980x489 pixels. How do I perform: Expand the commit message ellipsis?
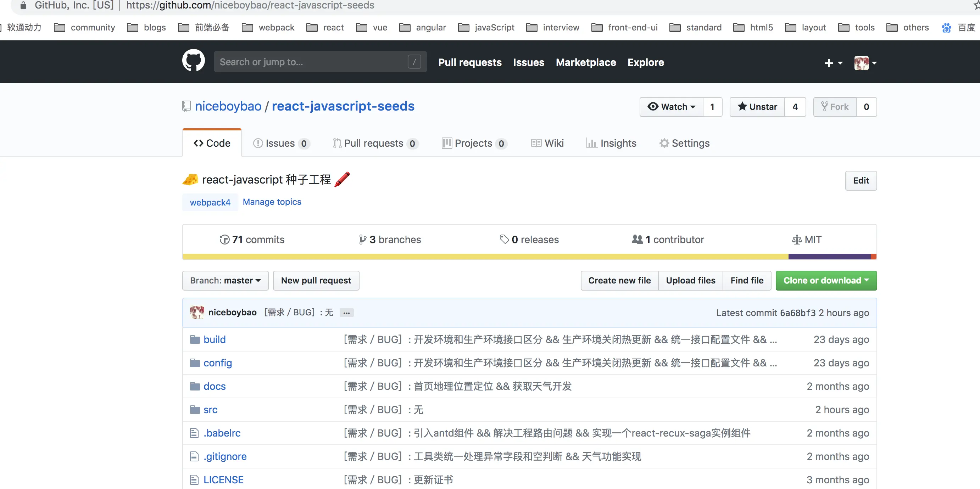click(x=346, y=313)
